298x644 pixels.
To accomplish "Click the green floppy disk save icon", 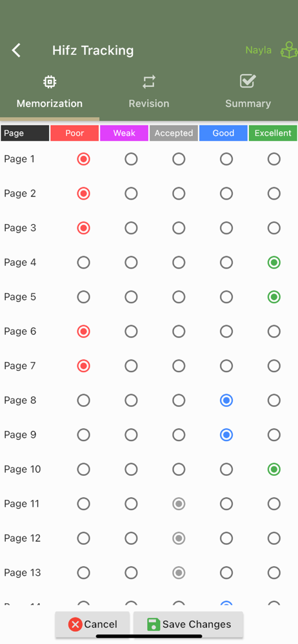I will 154,625.
